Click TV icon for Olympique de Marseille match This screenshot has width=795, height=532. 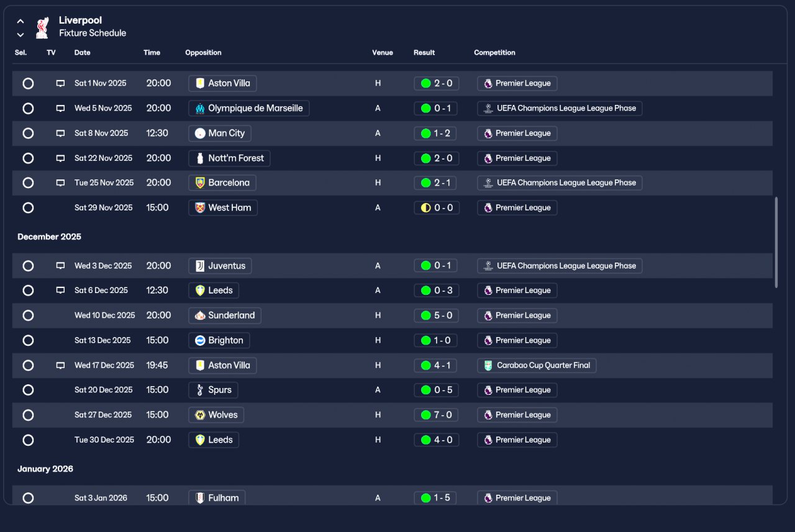[x=60, y=108]
